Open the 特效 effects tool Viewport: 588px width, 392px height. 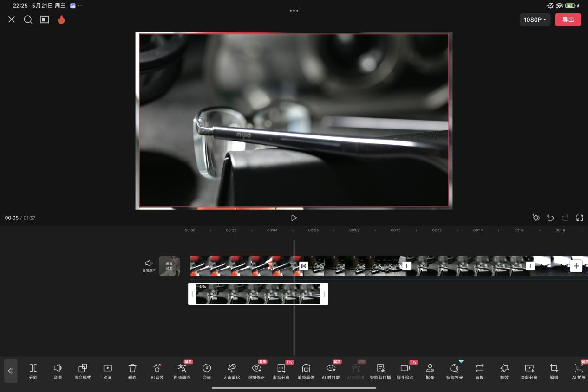(504, 372)
